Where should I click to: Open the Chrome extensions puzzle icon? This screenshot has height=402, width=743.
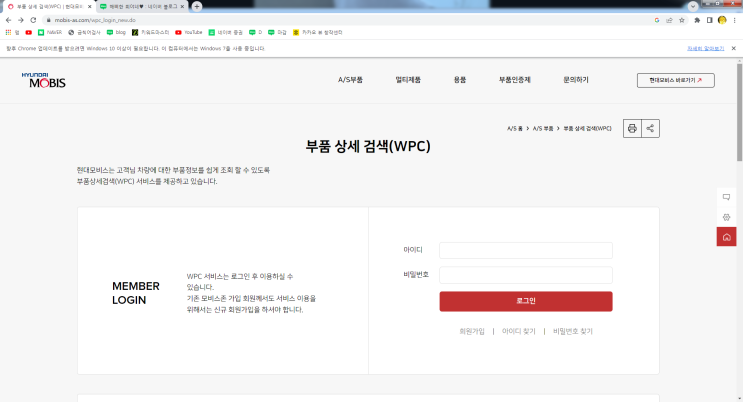(697, 20)
